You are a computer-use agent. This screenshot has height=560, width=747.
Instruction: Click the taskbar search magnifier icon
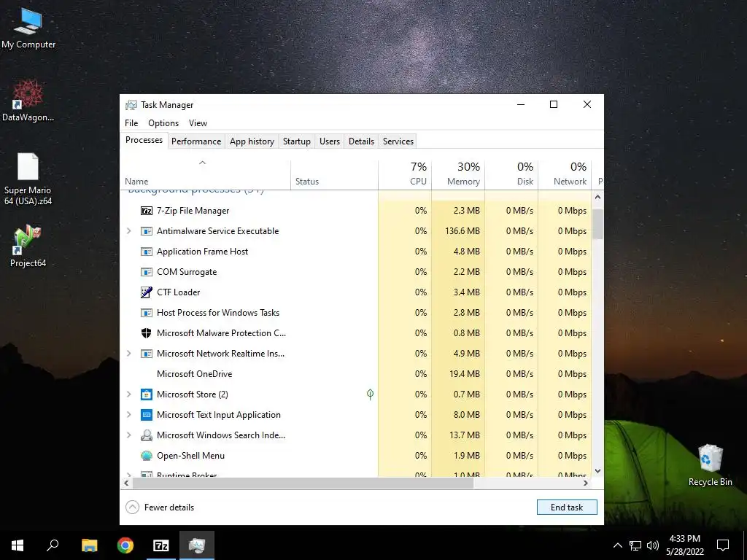[53, 545]
